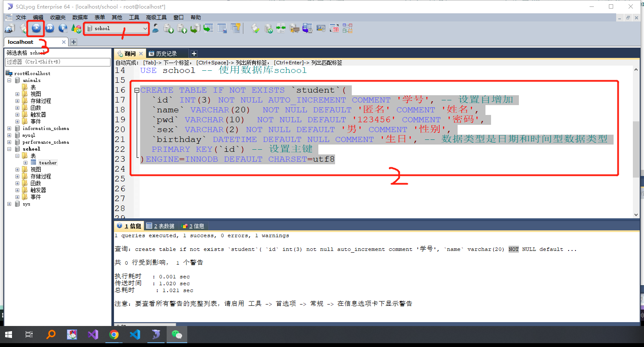Screen dimensions: 644x347
Task: Click the database icon with curved green arrow
Action: pos(195,28)
